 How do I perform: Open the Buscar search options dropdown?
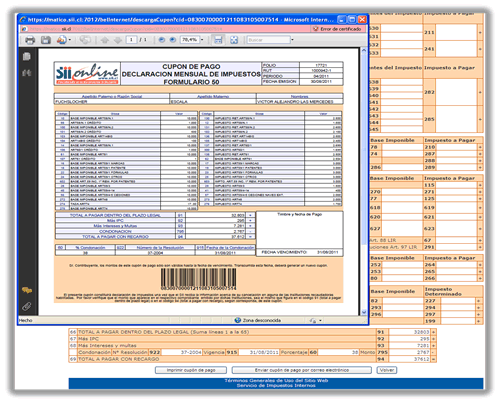click(293, 40)
